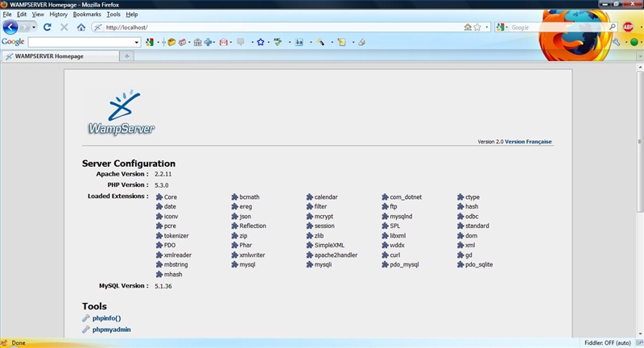This screenshot has height=348, width=644.
Task: Click the site icon in address bar
Action: [97, 27]
